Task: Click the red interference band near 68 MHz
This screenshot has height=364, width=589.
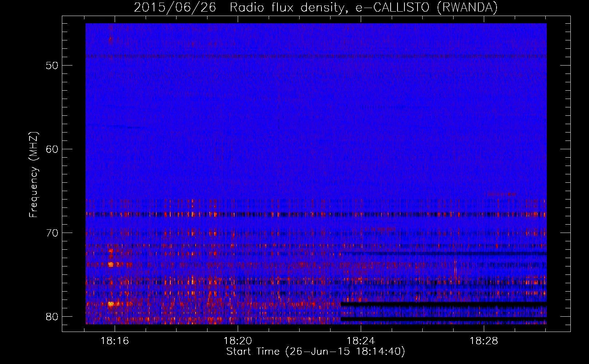Action: (316, 214)
